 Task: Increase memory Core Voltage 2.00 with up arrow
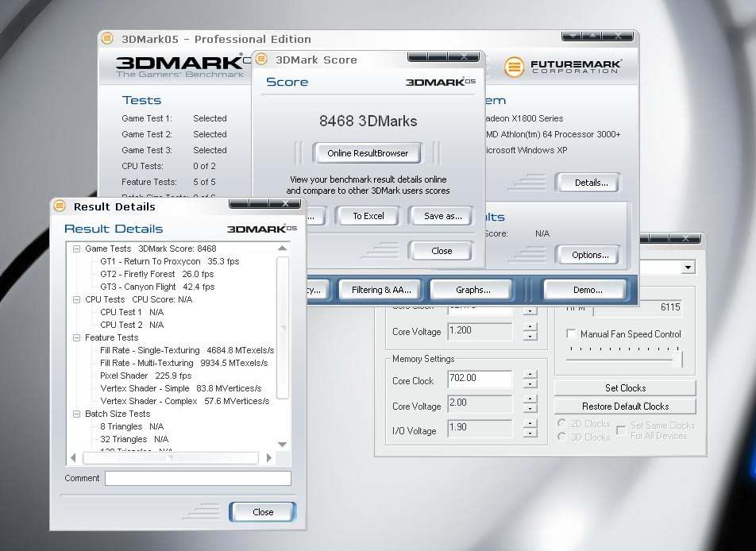click(x=530, y=399)
